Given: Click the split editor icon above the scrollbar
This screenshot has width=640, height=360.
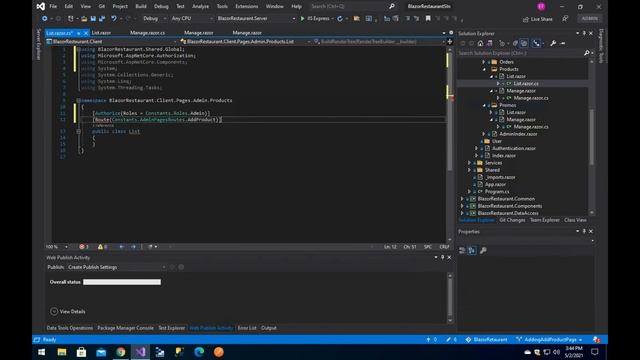Looking at the screenshot, I should pos(450,42).
